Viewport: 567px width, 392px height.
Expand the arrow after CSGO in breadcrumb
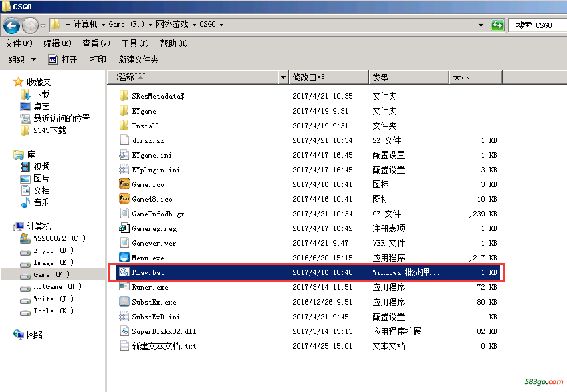[222, 25]
